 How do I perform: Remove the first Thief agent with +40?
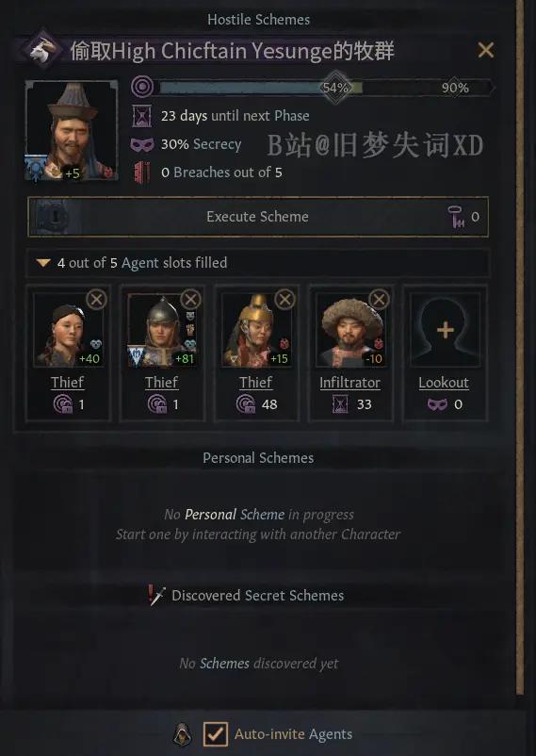coord(96,300)
